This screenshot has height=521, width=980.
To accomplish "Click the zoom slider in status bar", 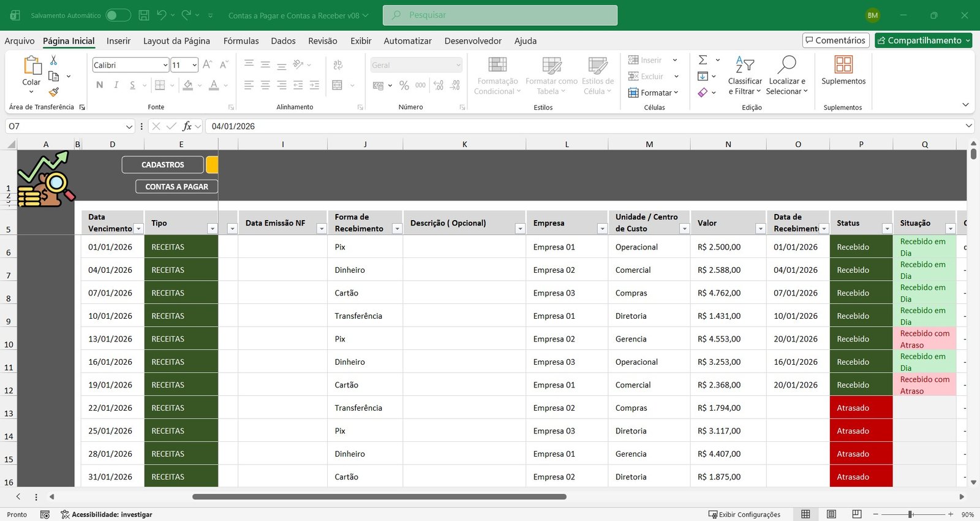I will [911, 514].
